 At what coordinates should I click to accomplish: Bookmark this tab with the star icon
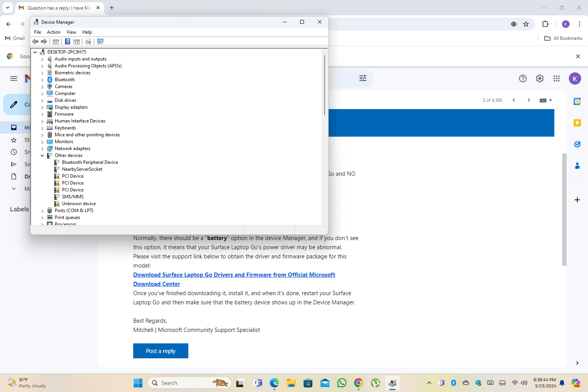tap(526, 24)
